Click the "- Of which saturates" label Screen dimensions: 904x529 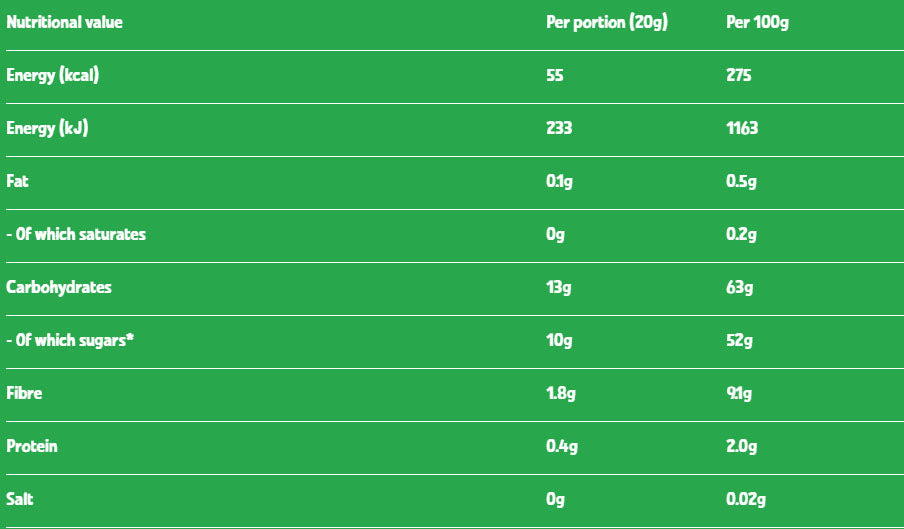pos(76,234)
